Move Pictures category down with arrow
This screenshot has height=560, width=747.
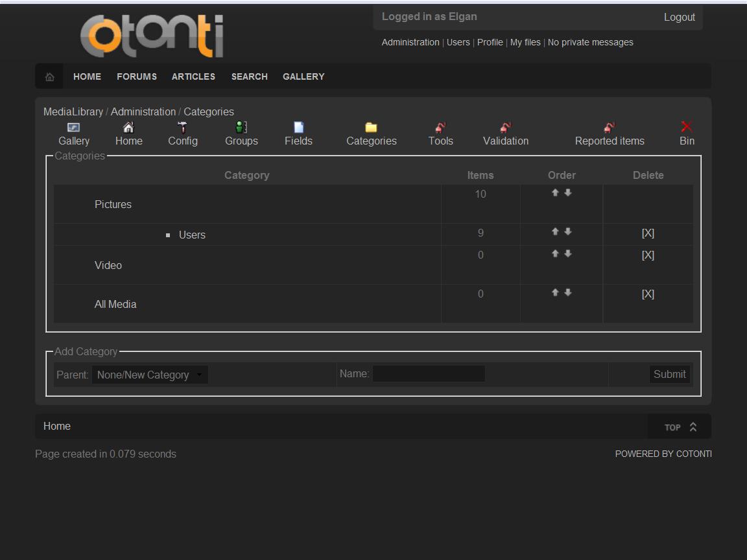[x=568, y=193]
